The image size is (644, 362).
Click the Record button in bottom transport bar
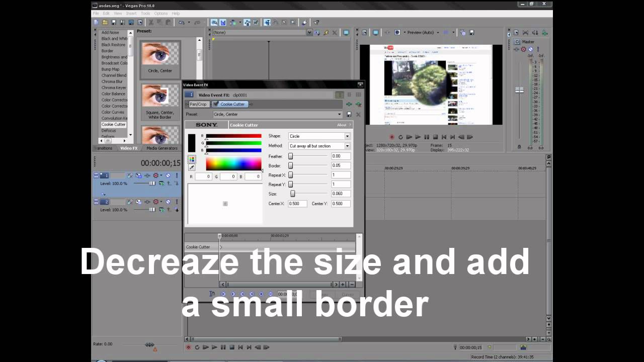pos(189,347)
